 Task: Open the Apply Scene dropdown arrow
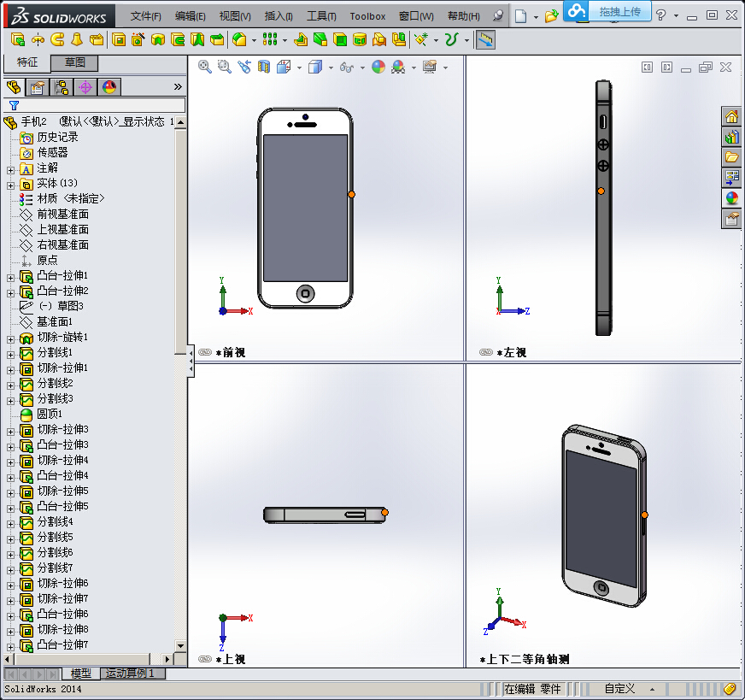(414, 68)
